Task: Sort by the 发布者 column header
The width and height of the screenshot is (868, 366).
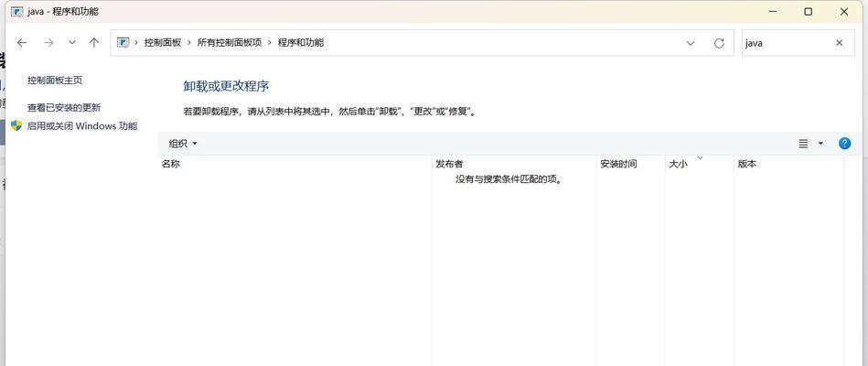Action: point(514,164)
